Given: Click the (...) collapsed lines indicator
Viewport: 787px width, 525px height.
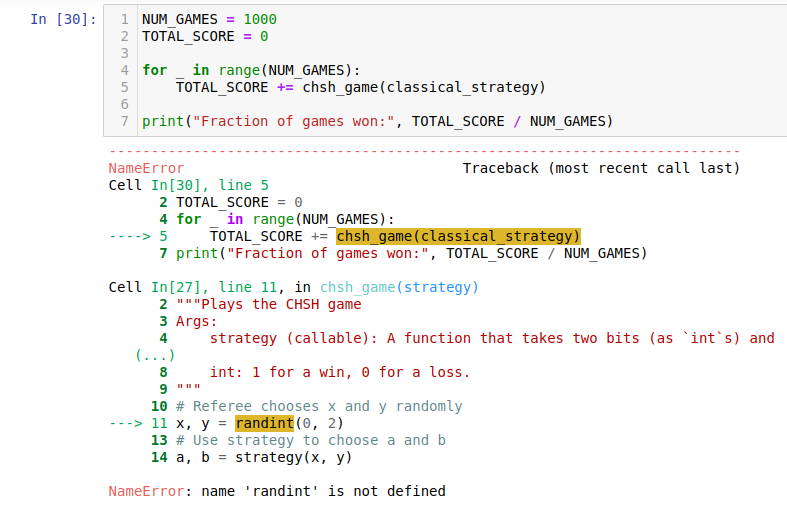Looking at the screenshot, I should (x=155, y=355).
